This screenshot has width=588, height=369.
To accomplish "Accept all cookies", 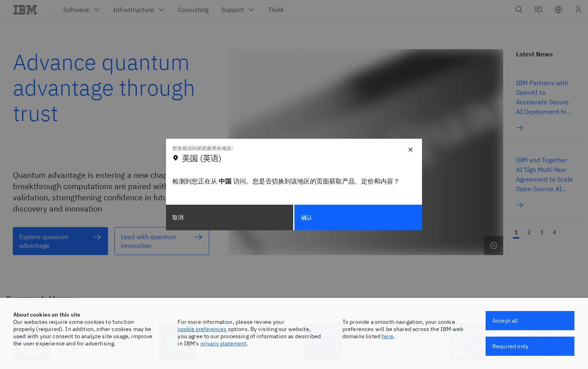I will pyautogui.click(x=530, y=321).
